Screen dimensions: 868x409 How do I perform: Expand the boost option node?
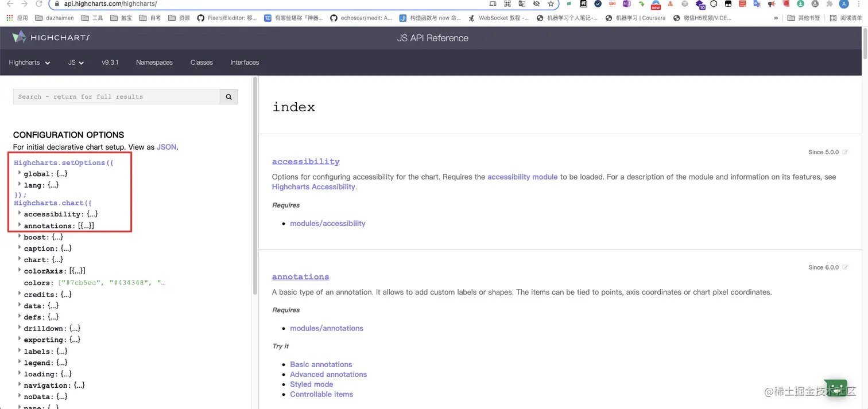tap(20, 236)
